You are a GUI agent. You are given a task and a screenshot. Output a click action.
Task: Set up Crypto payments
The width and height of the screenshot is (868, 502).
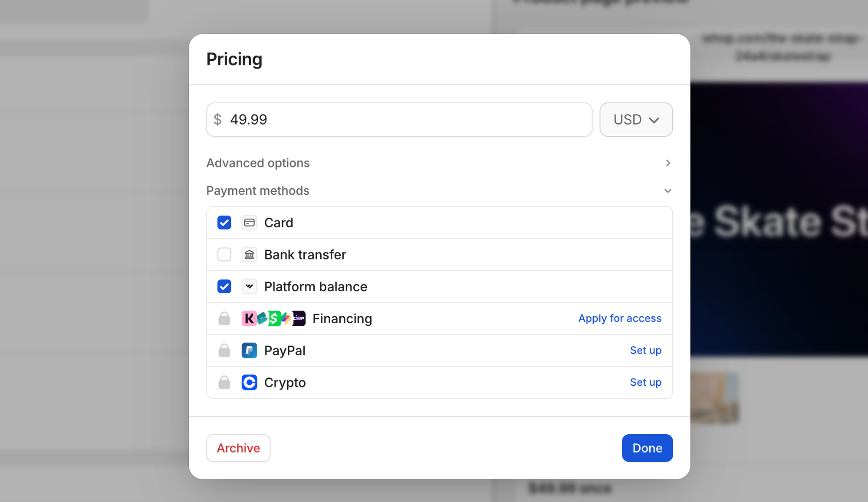point(646,382)
